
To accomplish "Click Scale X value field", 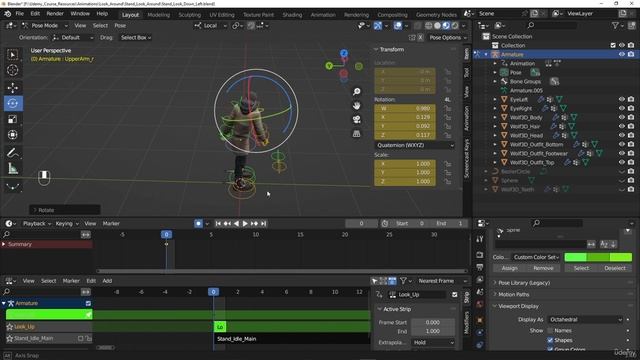I will [x=405, y=164].
